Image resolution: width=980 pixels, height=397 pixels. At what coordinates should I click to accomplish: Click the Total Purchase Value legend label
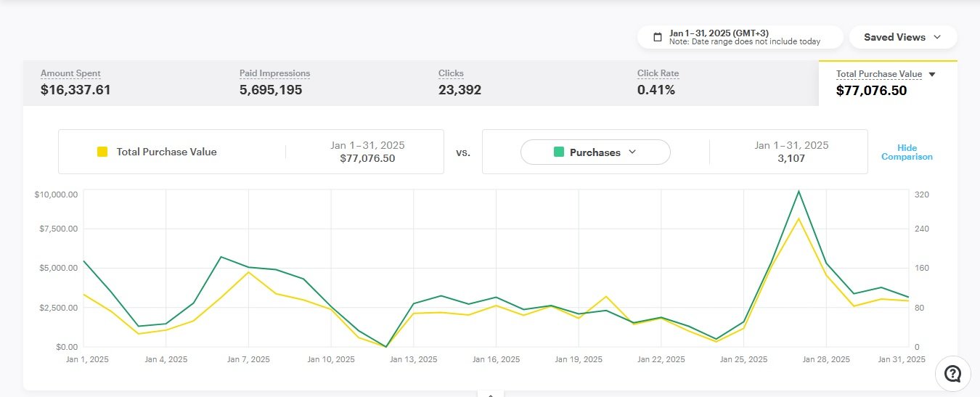[x=166, y=152]
